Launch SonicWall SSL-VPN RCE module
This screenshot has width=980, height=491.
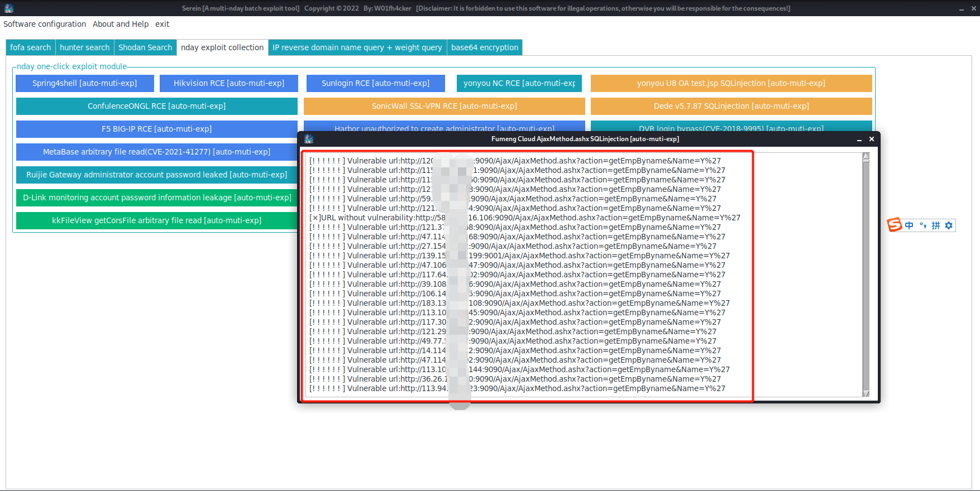pos(444,106)
